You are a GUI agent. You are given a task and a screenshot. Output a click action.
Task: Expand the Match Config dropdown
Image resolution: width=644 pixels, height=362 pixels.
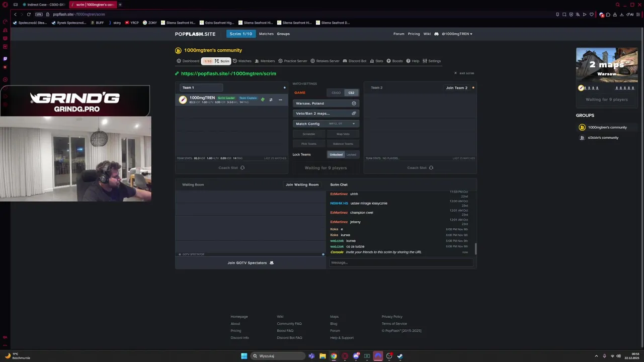(x=326, y=124)
